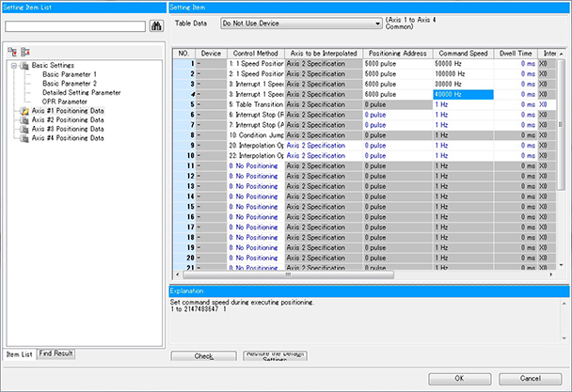Click the Basic Settings folder icon

[x=24, y=66]
